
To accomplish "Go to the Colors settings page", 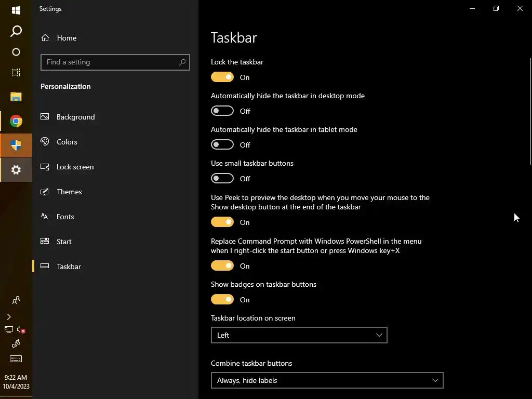I will coord(67,142).
